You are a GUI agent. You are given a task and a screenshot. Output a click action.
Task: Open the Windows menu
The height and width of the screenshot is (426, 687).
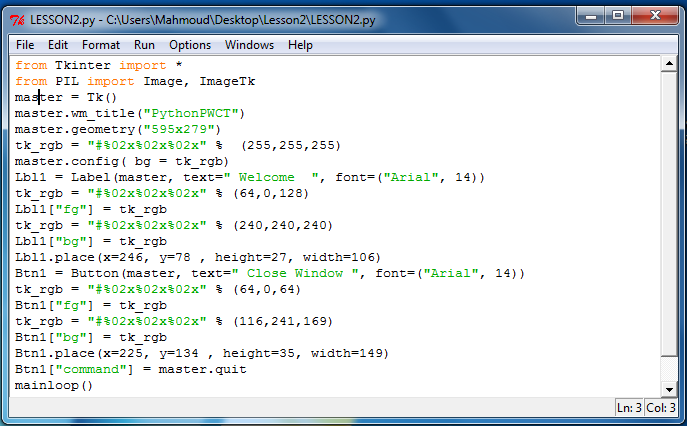coord(249,45)
